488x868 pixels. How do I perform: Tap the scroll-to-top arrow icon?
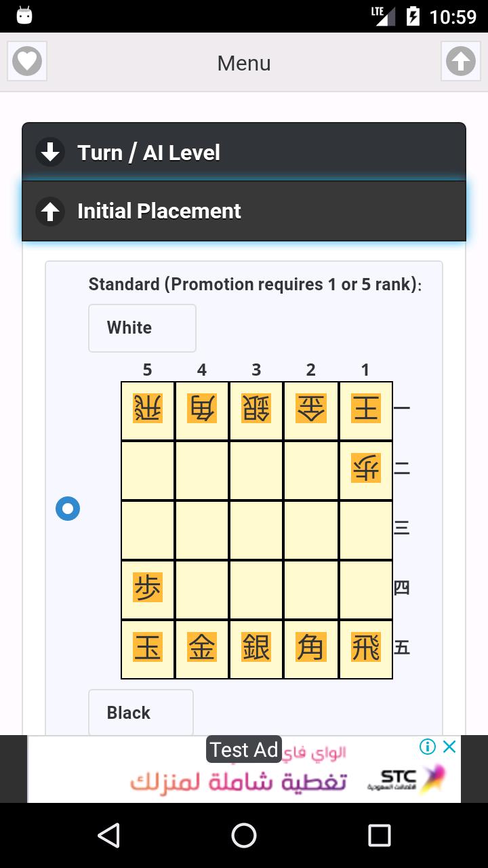461,61
